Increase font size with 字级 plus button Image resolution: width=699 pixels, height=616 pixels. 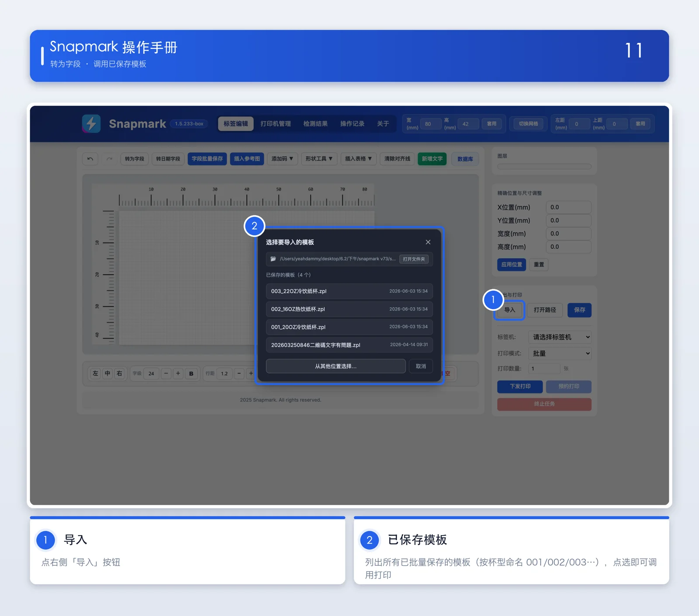pos(178,374)
